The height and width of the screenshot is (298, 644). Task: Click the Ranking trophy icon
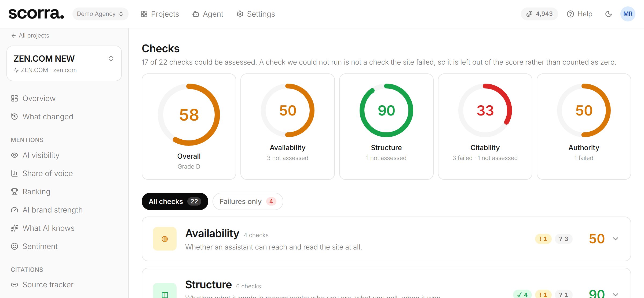click(x=14, y=192)
